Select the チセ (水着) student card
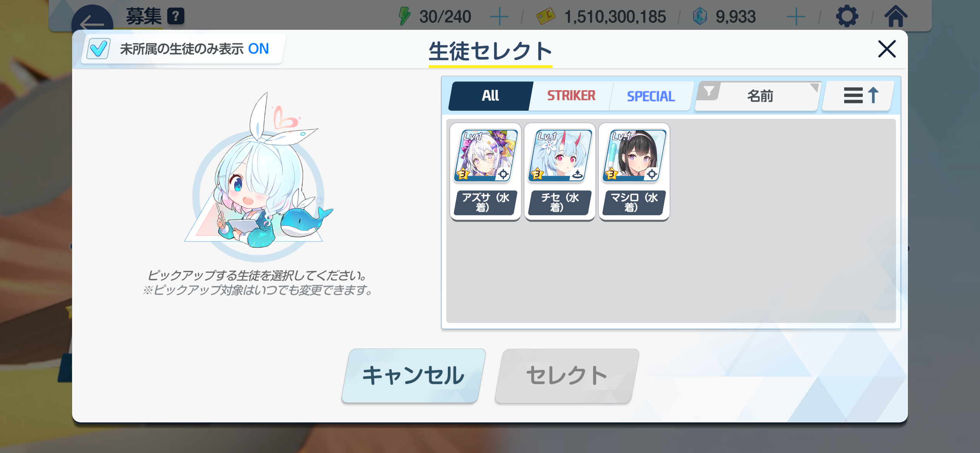 click(x=560, y=172)
